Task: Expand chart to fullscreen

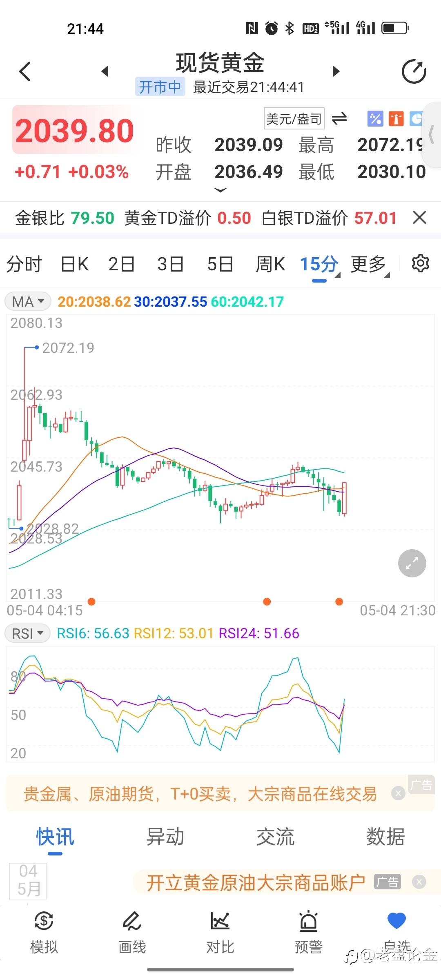Action: pyautogui.click(x=412, y=563)
